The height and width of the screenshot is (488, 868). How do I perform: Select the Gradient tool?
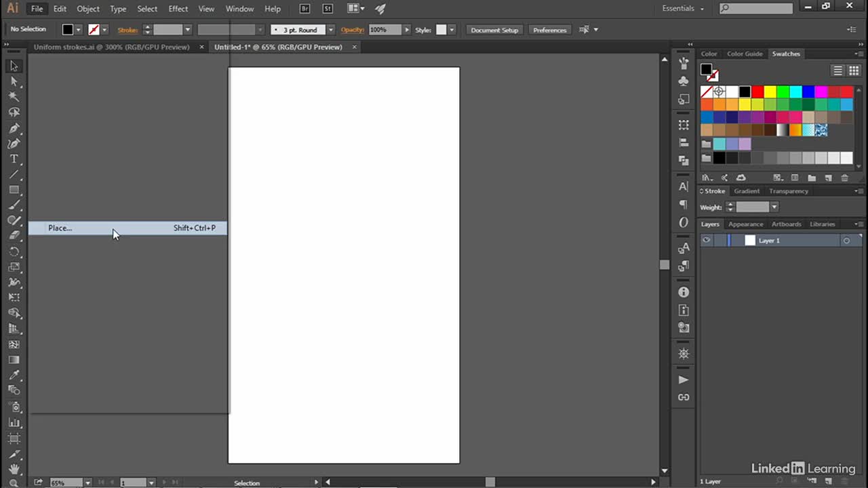[x=14, y=360]
